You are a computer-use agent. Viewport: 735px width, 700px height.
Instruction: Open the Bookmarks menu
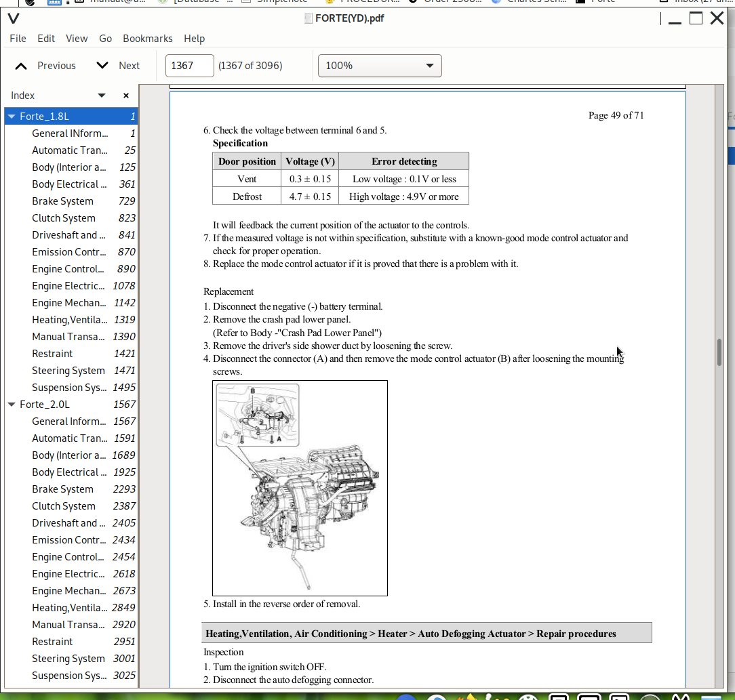click(147, 39)
